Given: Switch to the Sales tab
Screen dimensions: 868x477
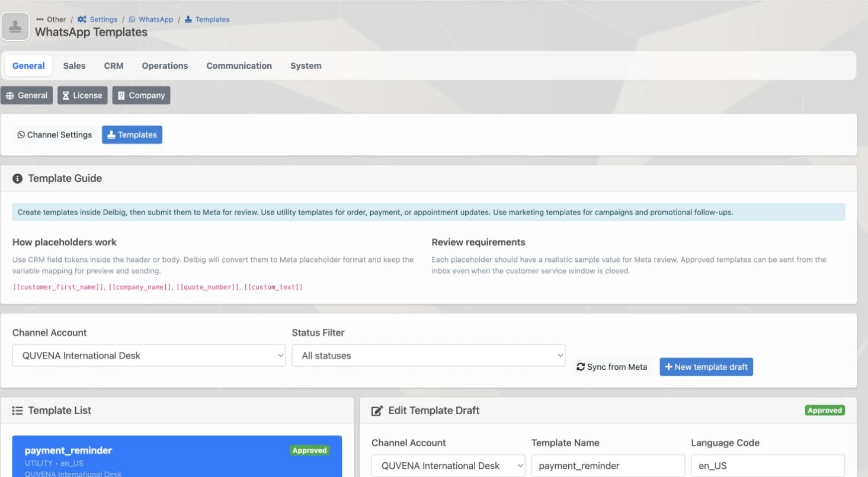Looking at the screenshot, I should point(74,66).
